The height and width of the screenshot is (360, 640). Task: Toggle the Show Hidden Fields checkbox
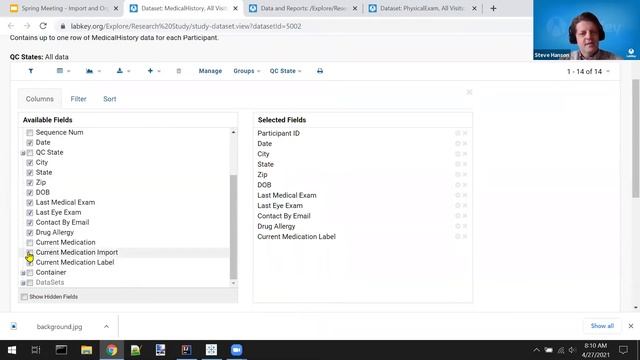coord(24,297)
